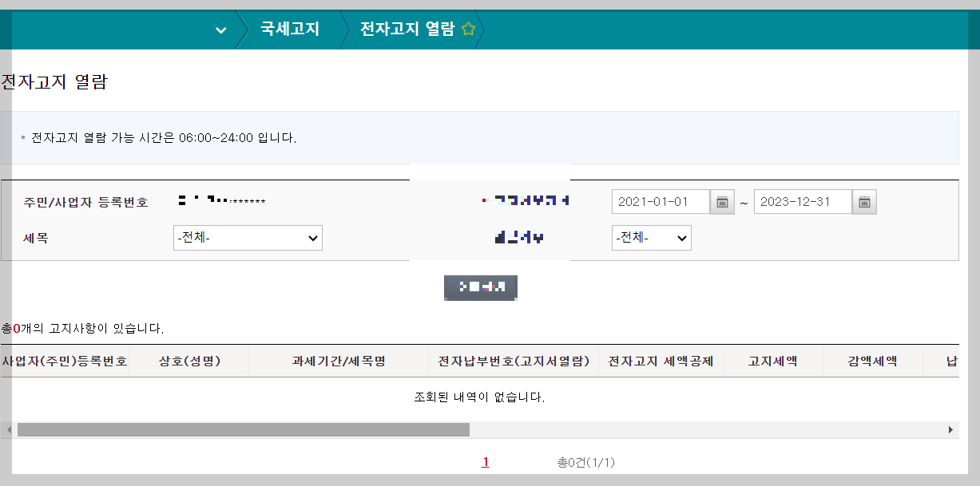Open the 세목 -전체- dropdown
The image size is (980, 486).
pyautogui.click(x=248, y=237)
